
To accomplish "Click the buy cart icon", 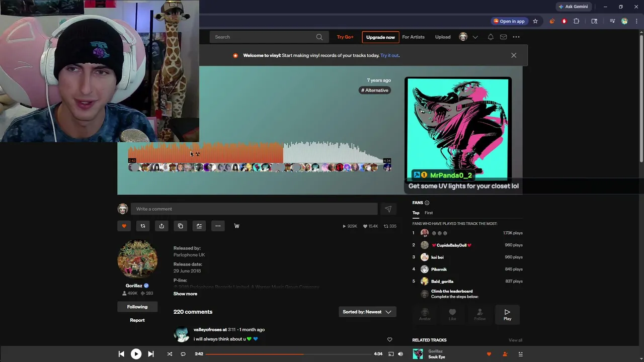I will click(x=236, y=226).
